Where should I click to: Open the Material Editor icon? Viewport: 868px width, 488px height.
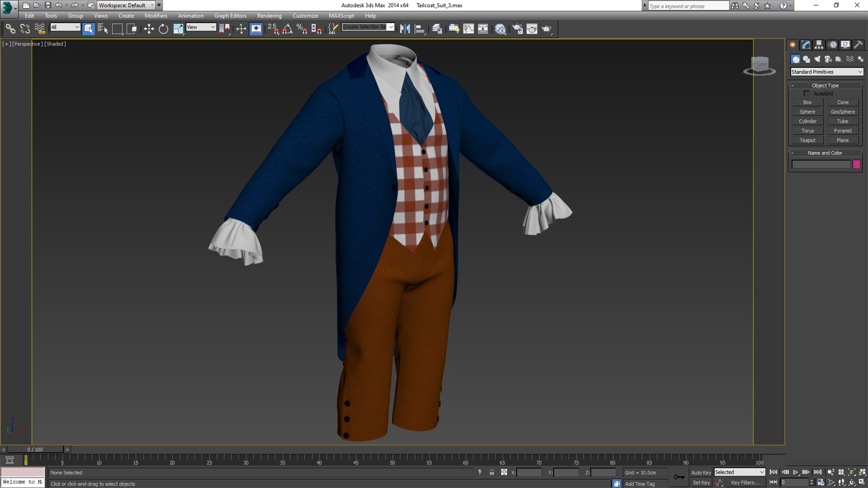click(500, 29)
